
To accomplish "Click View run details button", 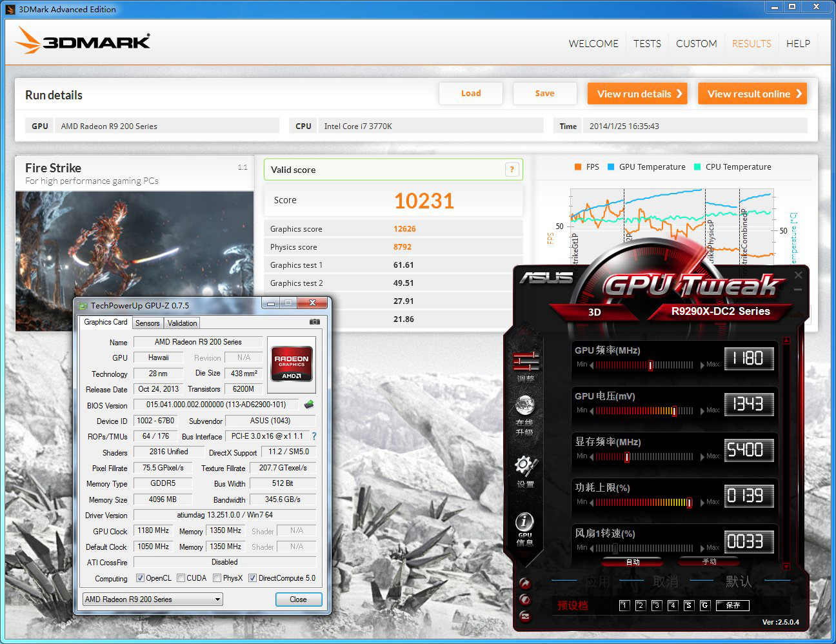I will coord(637,94).
